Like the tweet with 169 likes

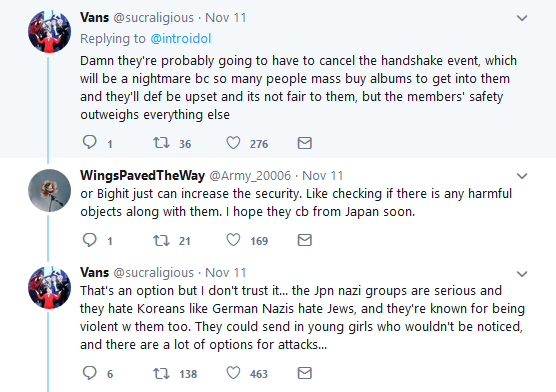point(233,240)
